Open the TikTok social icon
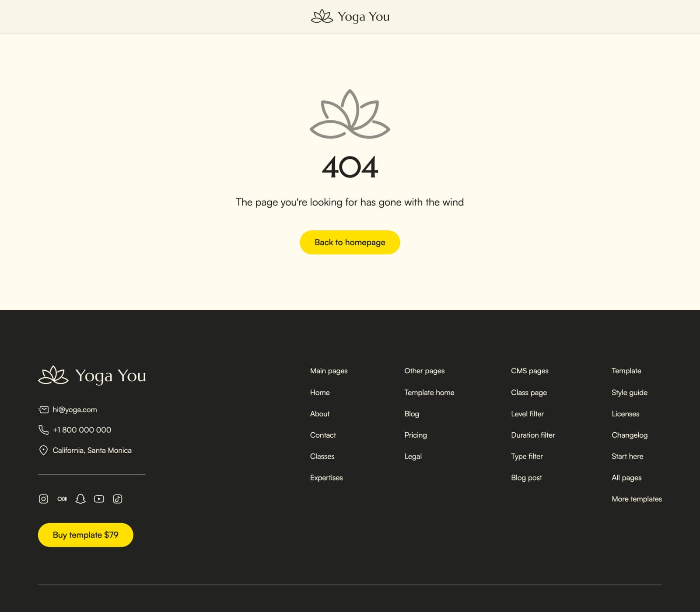Viewport: 700px width, 612px height. pyautogui.click(x=118, y=499)
